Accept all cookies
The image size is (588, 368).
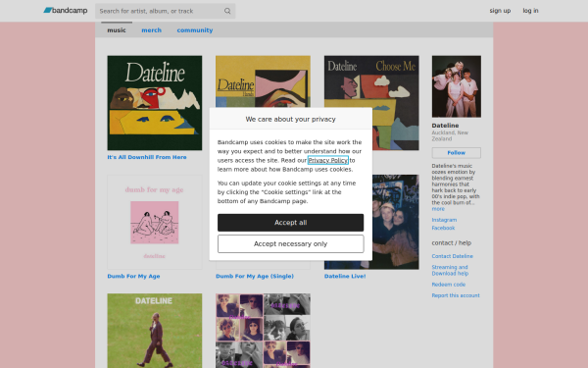pyautogui.click(x=291, y=223)
